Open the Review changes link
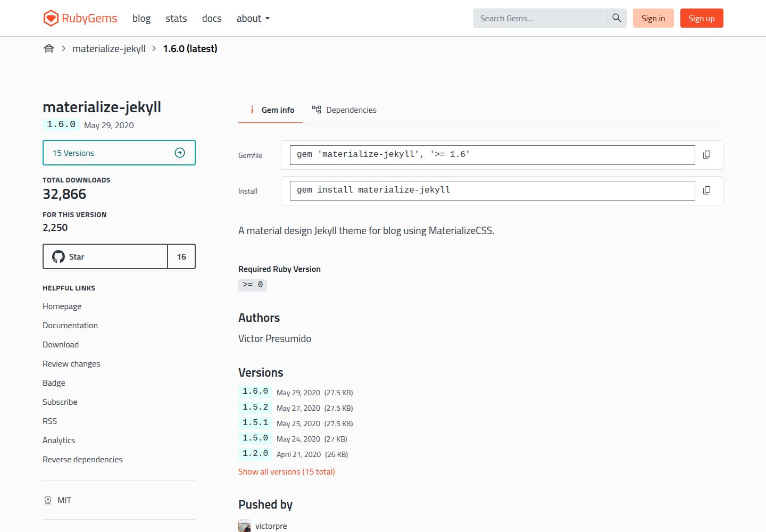Image resolution: width=766 pixels, height=532 pixels. (x=71, y=363)
